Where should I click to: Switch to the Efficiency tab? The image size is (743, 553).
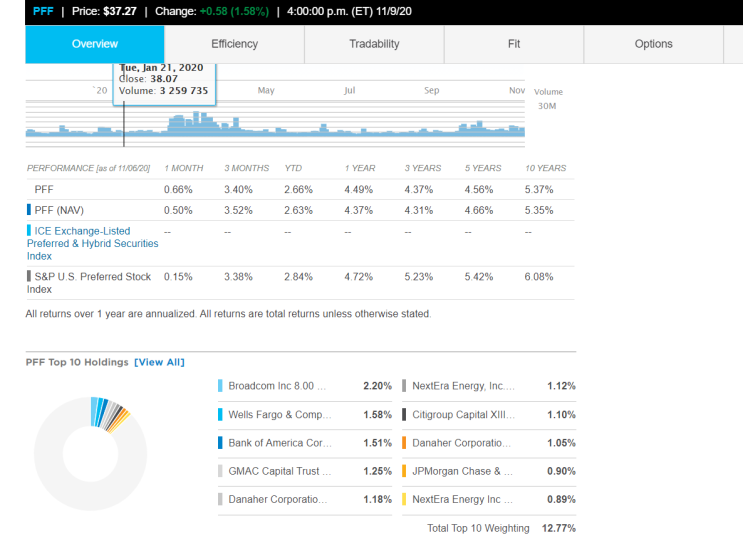(235, 44)
